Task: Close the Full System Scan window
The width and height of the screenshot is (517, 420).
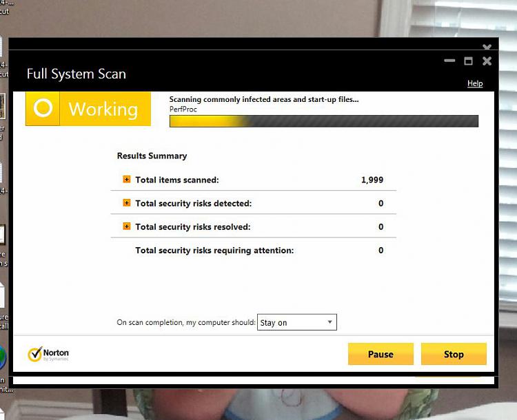Action: (x=487, y=61)
